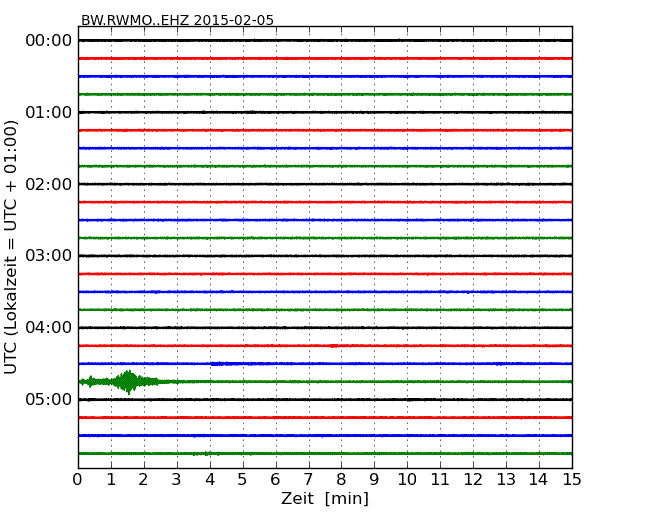Click x-axis tick label 5
The width and height of the screenshot is (650, 520).
tap(243, 479)
